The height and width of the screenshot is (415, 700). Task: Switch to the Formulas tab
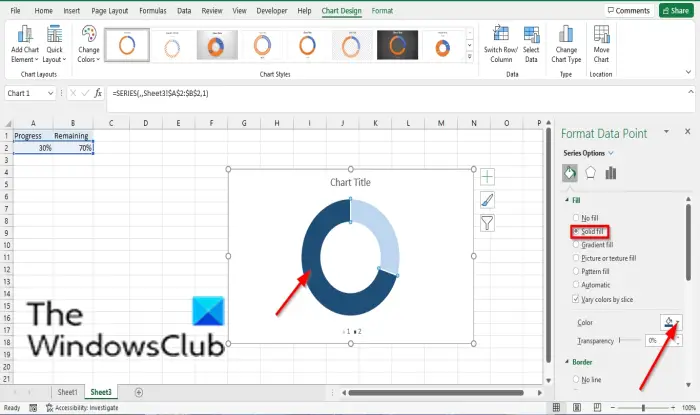point(153,11)
